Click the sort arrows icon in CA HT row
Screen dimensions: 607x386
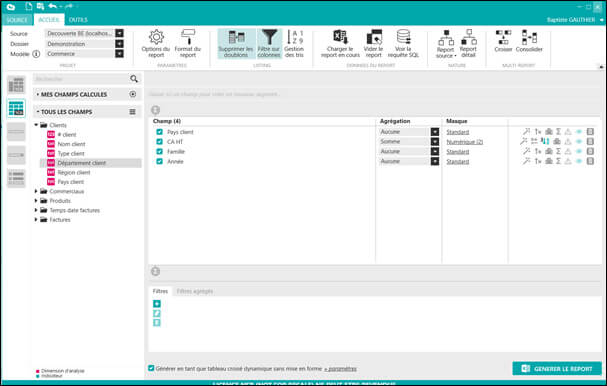click(545, 142)
